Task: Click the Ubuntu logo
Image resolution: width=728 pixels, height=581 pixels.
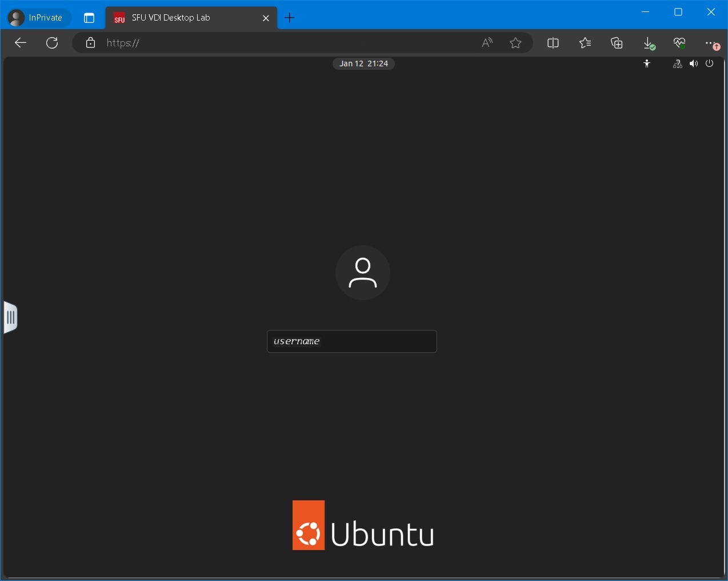Action: click(363, 526)
